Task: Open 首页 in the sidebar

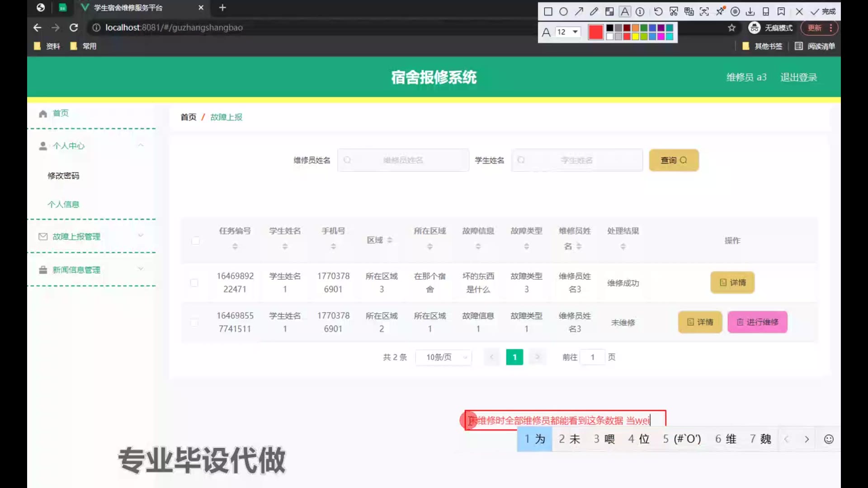Action: click(x=61, y=113)
